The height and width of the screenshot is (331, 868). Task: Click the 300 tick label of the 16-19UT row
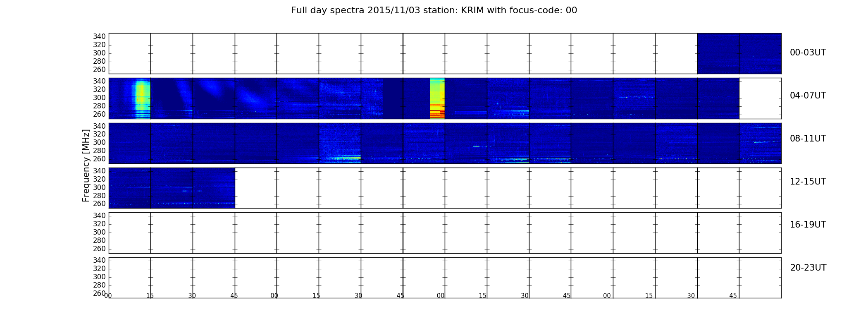click(99, 232)
